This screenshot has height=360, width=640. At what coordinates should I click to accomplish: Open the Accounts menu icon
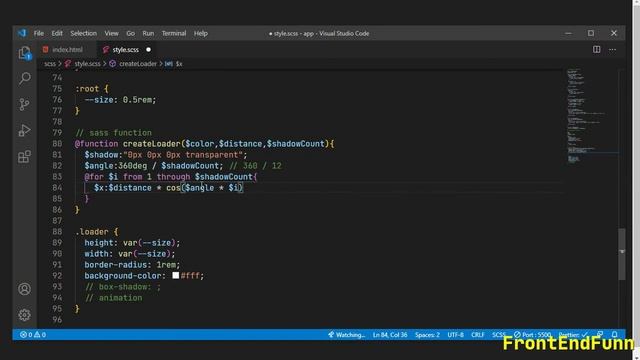[x=24, y=289]
